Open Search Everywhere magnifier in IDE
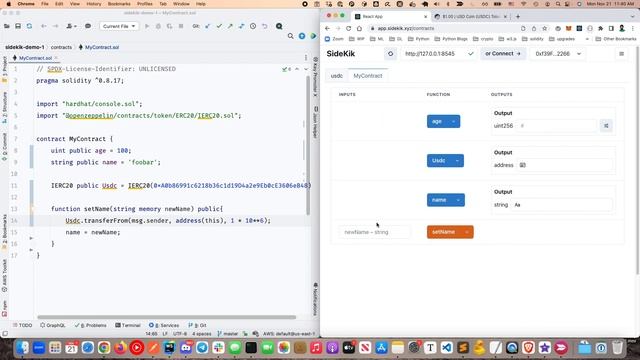The image size is (640, 360). point(291,36)
